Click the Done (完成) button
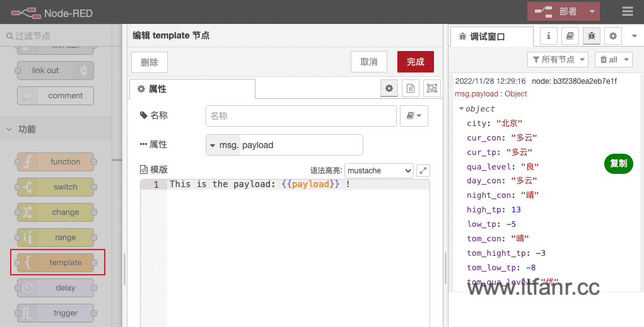The height and width of the screenshot is (327, 644). pyautogui.click(x=416, y=62)
